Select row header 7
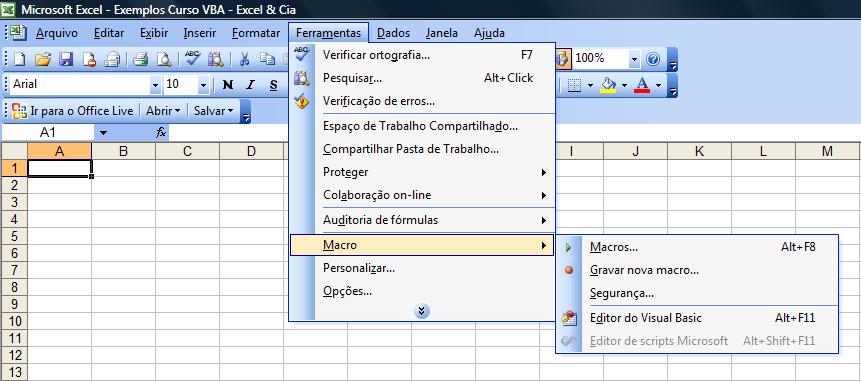This screenshot has height=381, width=861. click(14, 270)
